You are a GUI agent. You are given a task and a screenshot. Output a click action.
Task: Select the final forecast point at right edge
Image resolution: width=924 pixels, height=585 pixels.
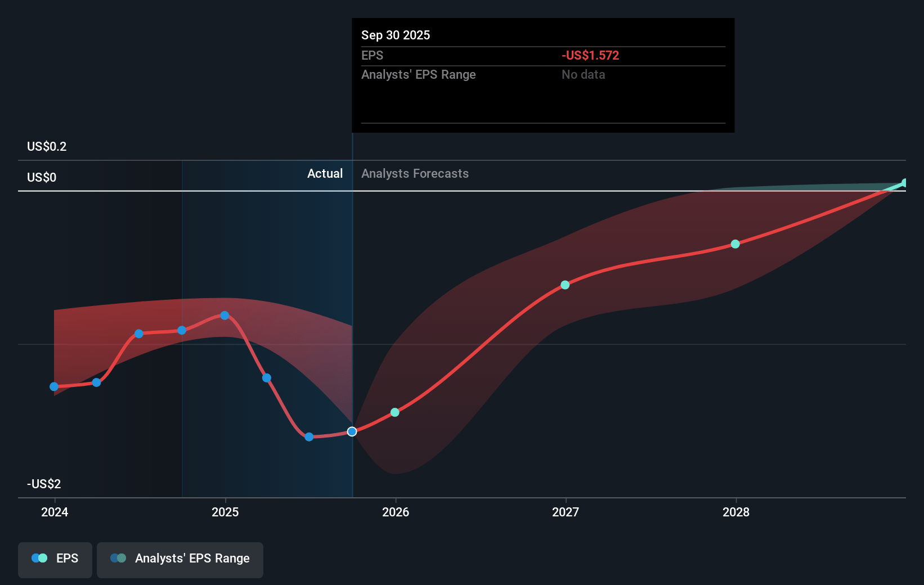[905, 183]
